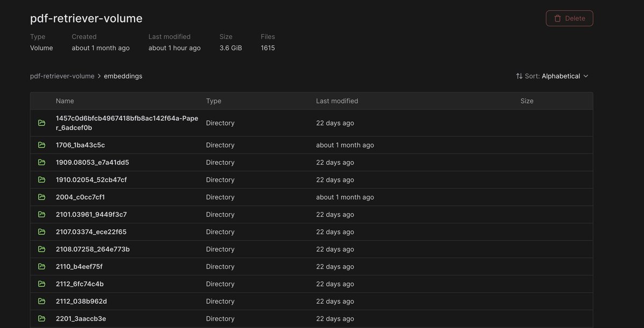Click folder icon for 2107.03374_ece22f65
The width and height of the screenshot is (644, 328).
[42, 232]
